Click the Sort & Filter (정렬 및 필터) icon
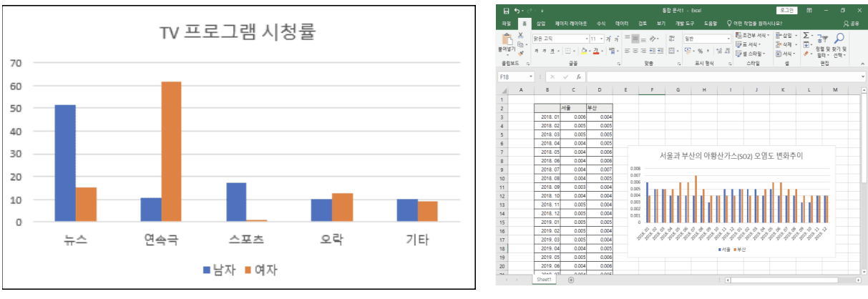The height and width of the screenshot is (299, 868). [x=824, y=39]
